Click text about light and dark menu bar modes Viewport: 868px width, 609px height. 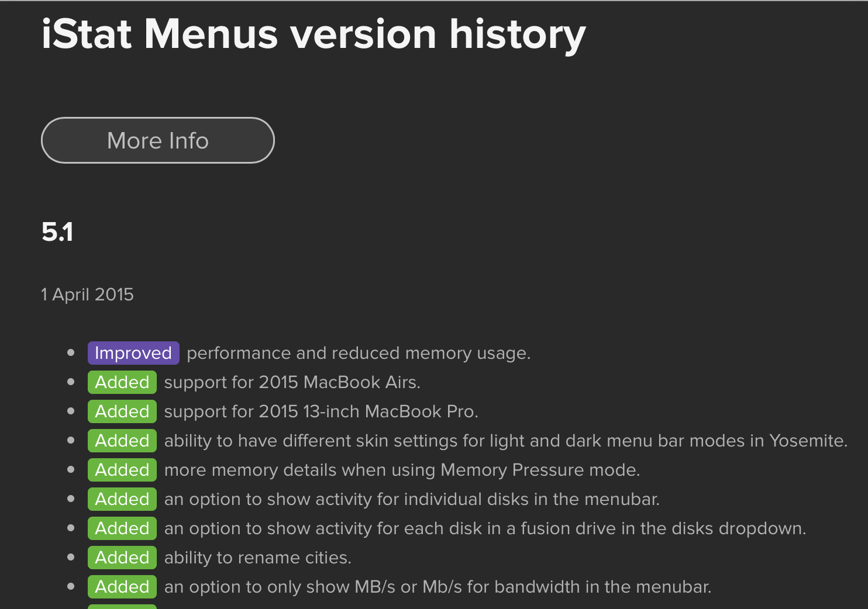pos(506,441)
